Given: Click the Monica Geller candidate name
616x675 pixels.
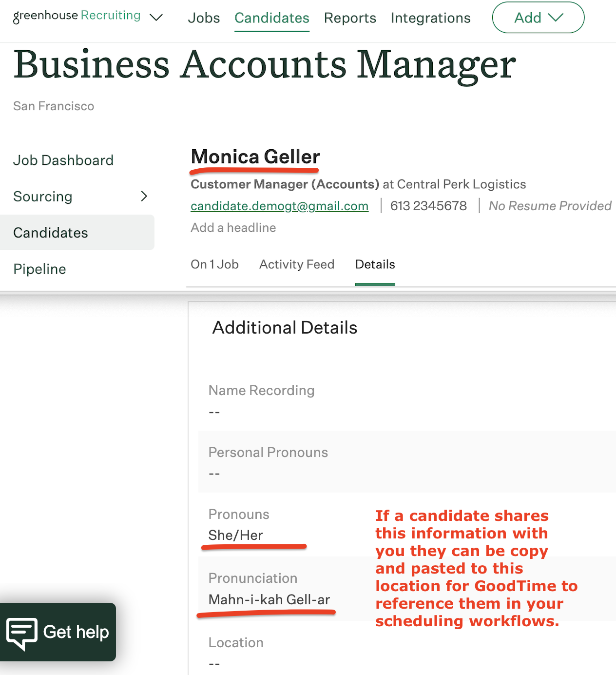Looking at the screenshot, I should click(x=255, y=157).
